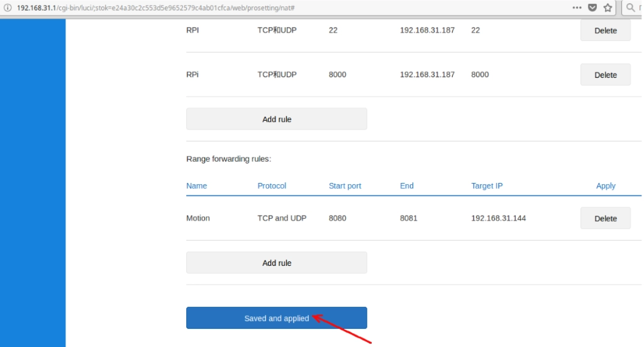
Task: Click the End column header
Action: (x=407, y=185)
